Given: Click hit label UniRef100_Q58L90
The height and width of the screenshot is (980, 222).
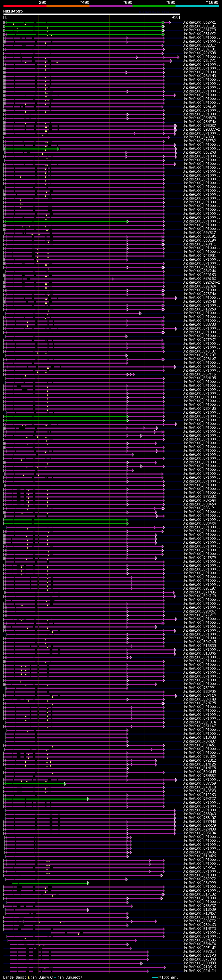Looking at the screenshot, I should pyautogui.click(x=199, y=241).
